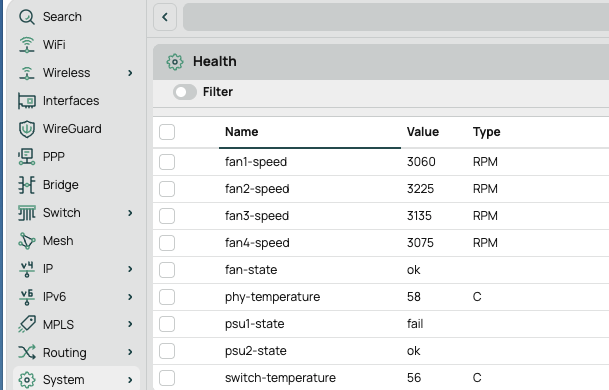Check the switch-temperature row checkbox

[x=167, y=378]
